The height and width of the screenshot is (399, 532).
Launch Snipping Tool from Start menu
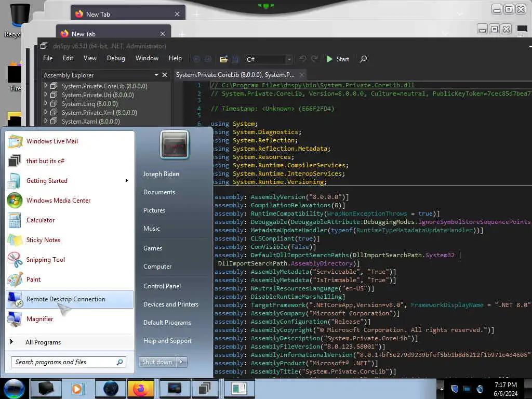coord(70,260)
